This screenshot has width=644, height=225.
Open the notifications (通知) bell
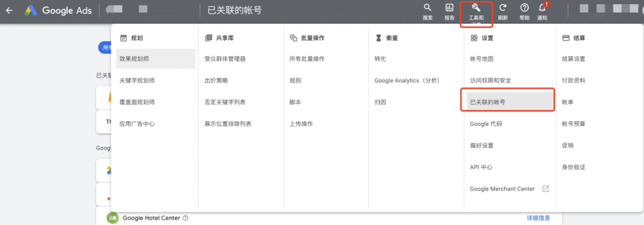542,12
